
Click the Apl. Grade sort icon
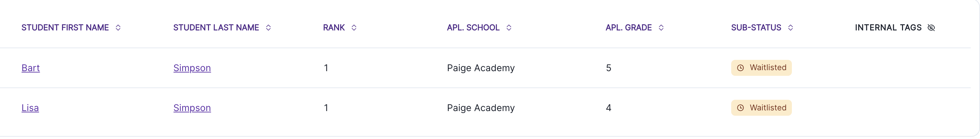pyautogui.click(x=661, y=27)
